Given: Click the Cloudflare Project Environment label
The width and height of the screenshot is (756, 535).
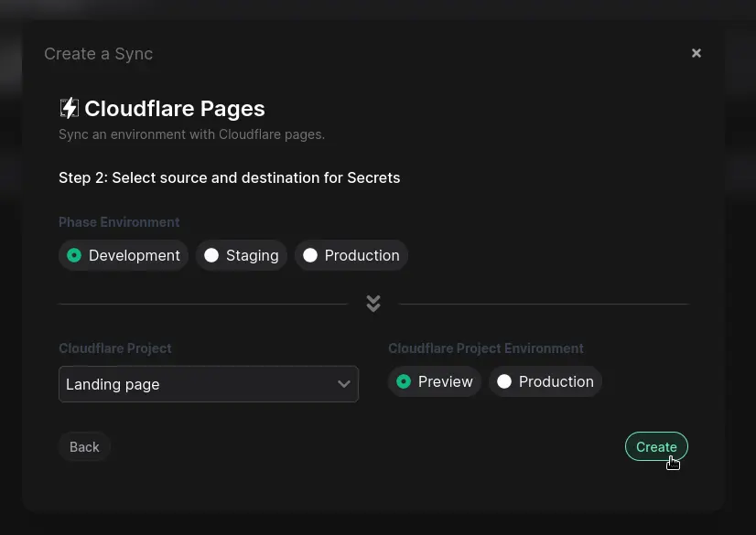Looking at the screenshot, I should tap(485, 348).
